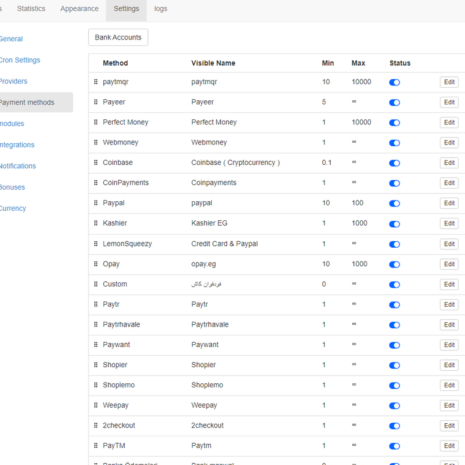Grab the drag handle for Custom row
This screenshot has height=465, width=465.
coord(96,284)
